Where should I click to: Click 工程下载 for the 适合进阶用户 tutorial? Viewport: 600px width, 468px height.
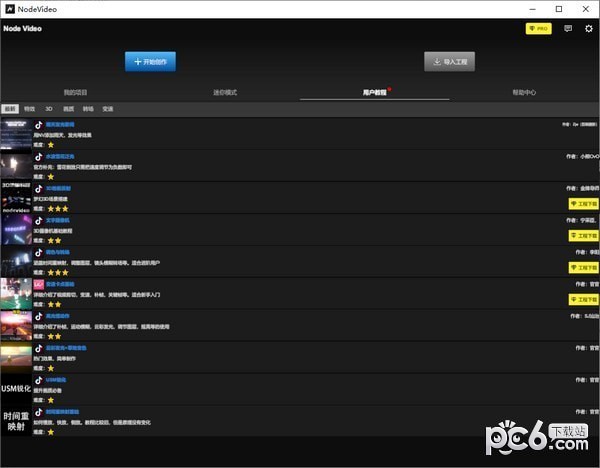point(583,267)
